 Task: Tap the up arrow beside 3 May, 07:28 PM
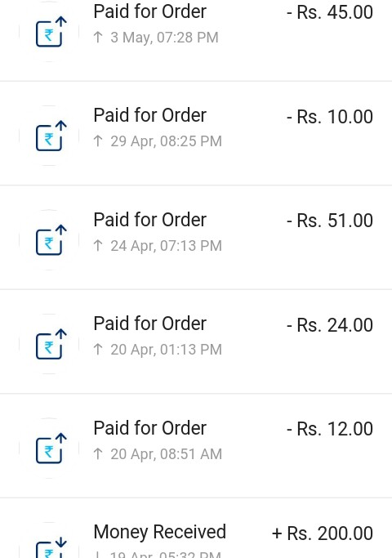click(98, 37)
